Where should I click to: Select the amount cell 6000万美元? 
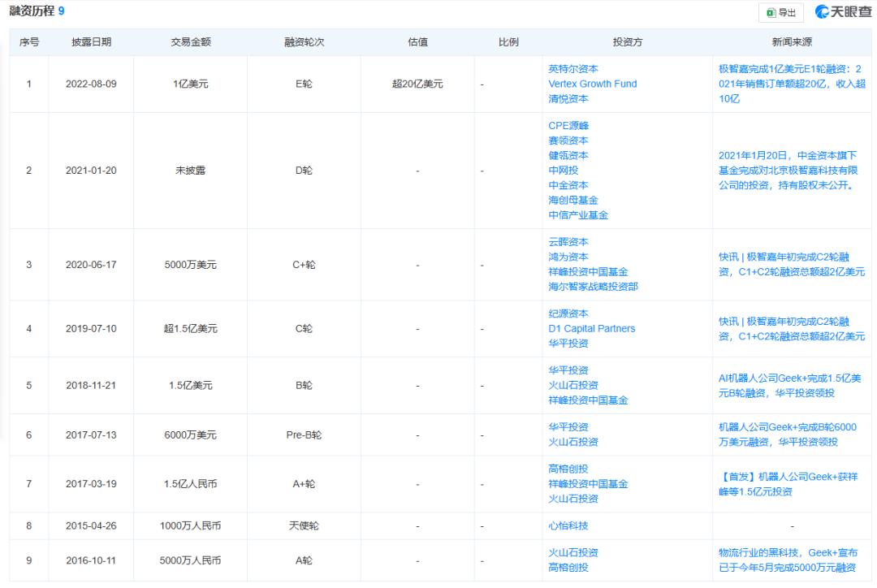[190, 435]
